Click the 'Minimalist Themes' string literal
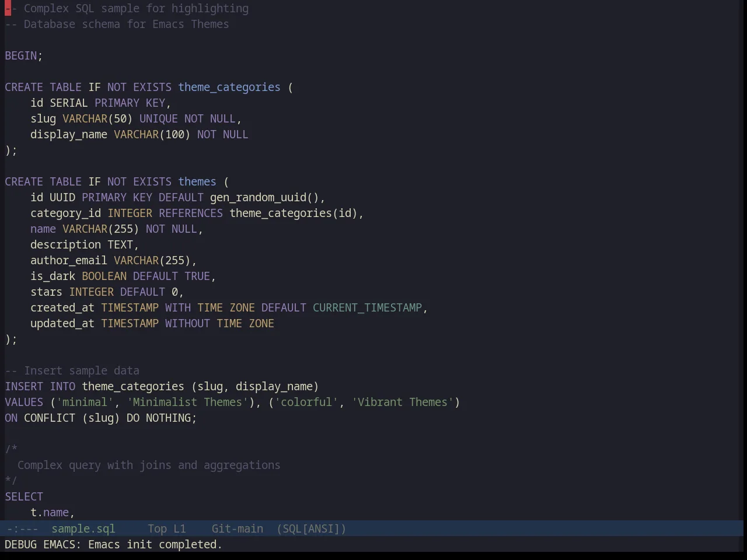The image size is (747, 560). pos(187,402)
